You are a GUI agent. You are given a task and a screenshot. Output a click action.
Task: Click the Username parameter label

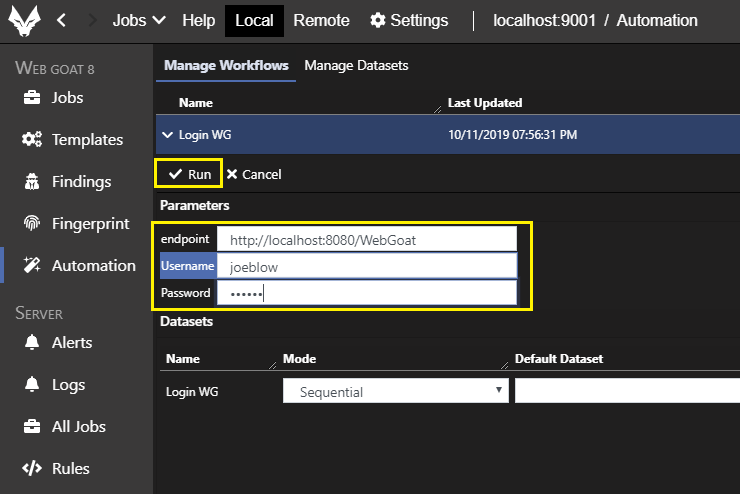pyautogui.click(x=188, y=266)
